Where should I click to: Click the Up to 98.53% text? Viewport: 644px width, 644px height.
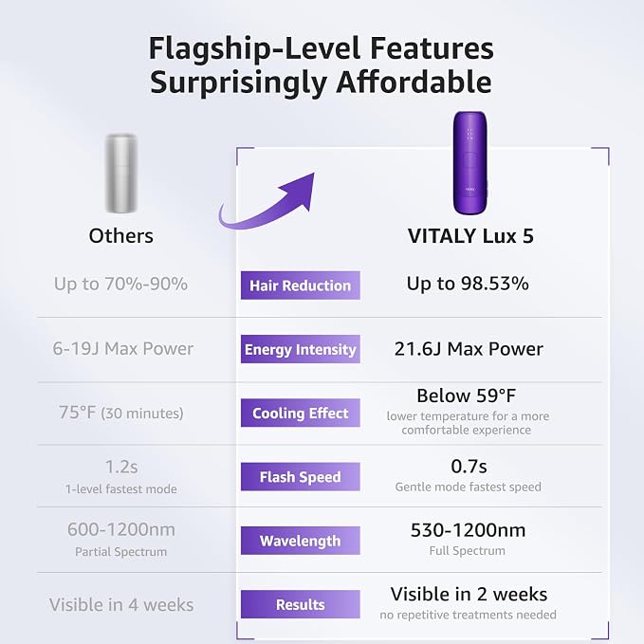click(468, 284)
